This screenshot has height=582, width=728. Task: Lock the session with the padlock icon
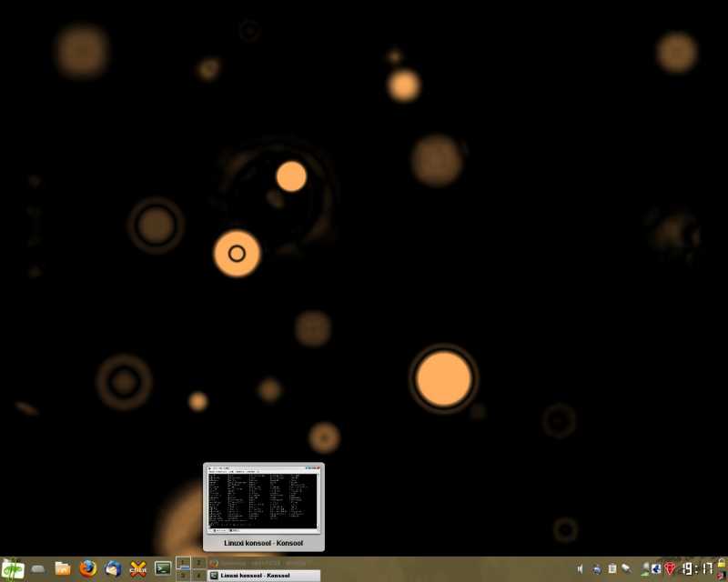[722, 564]
